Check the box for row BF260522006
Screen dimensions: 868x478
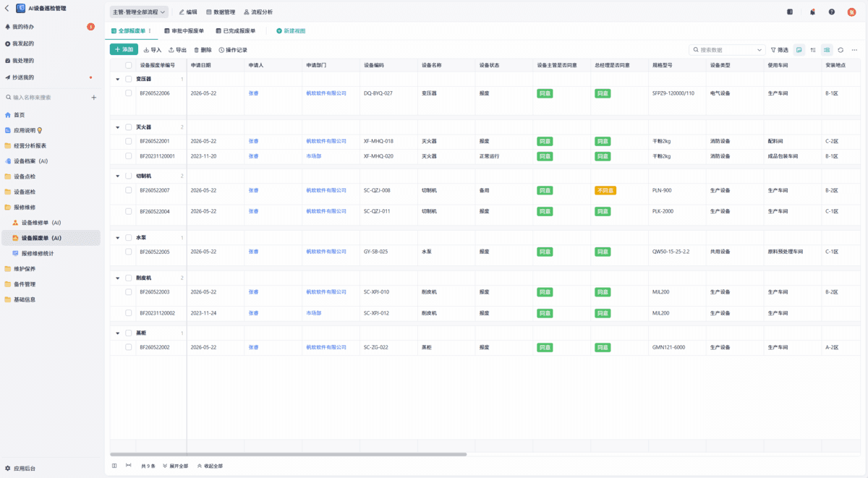tap(129, 93)
